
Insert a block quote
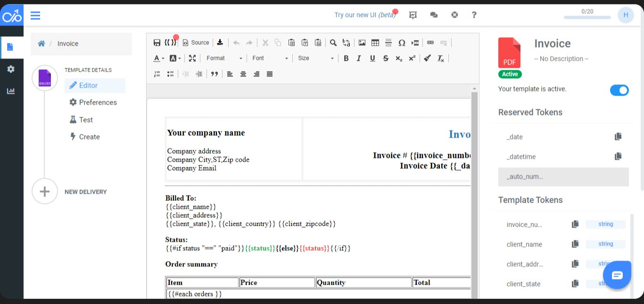coord(215,74)
